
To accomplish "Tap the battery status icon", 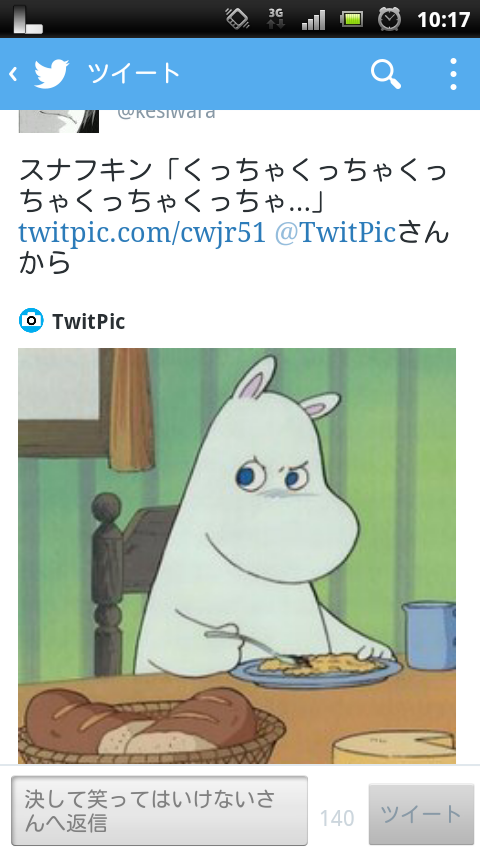I will point(352,20).
